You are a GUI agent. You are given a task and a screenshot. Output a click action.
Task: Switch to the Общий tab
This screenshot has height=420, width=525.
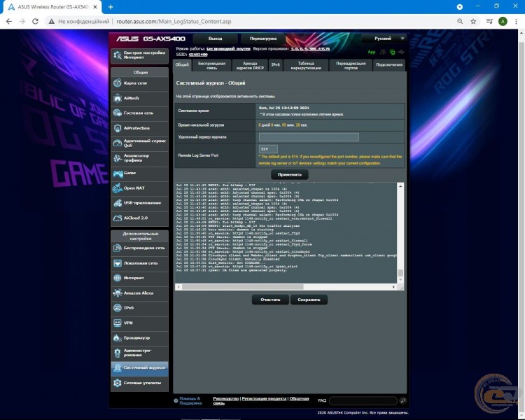182,65
